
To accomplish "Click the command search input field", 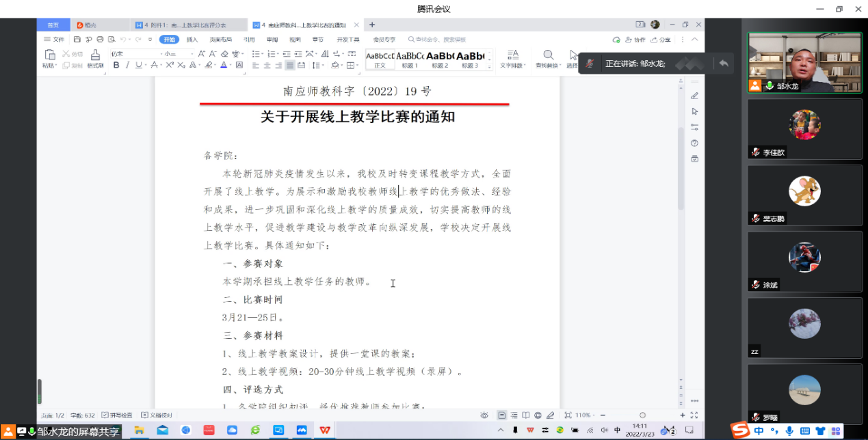I will 441,40.
